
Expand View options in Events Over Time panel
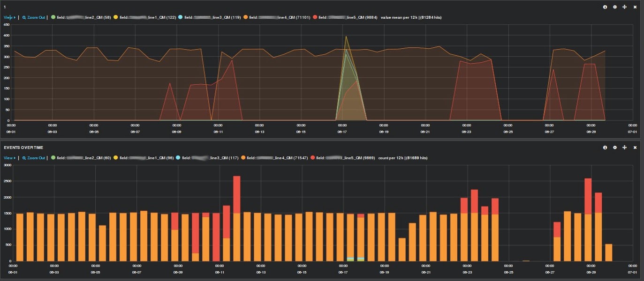pos(10,158)
